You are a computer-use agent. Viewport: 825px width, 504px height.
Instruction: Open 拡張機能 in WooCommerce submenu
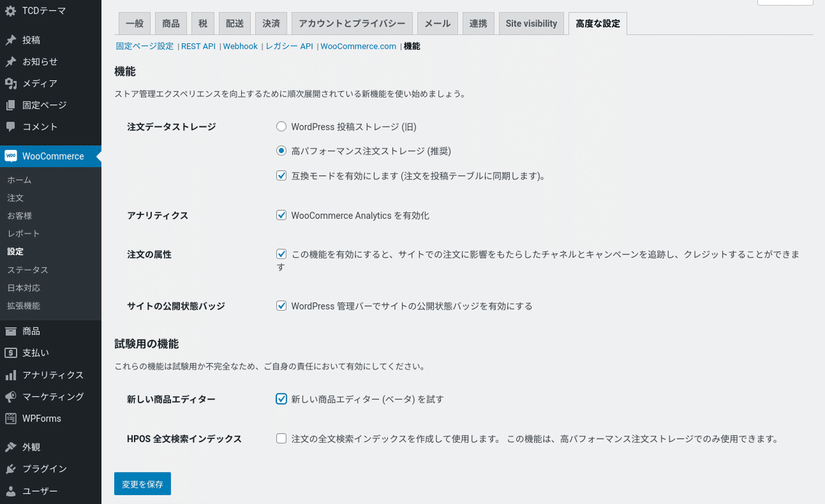coord(23,305)
